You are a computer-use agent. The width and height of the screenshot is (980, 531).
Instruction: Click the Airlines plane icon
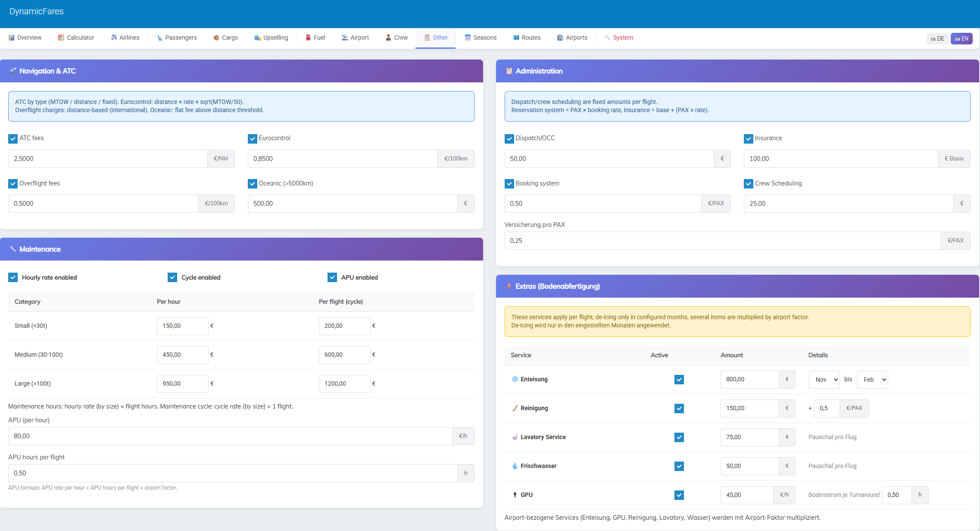[x=114, y=38]
